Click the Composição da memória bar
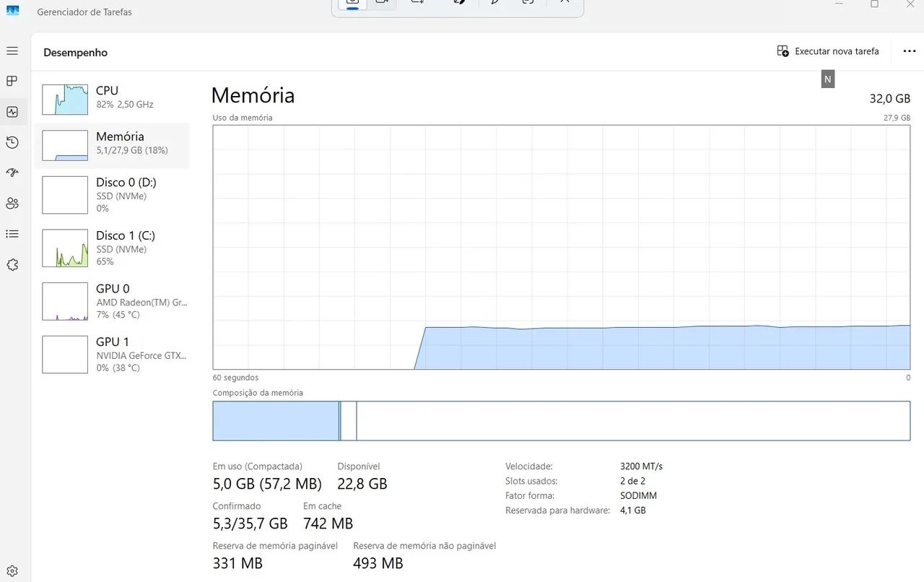The height and width of the screenshot is (582, 924). (x=561, y=421)
